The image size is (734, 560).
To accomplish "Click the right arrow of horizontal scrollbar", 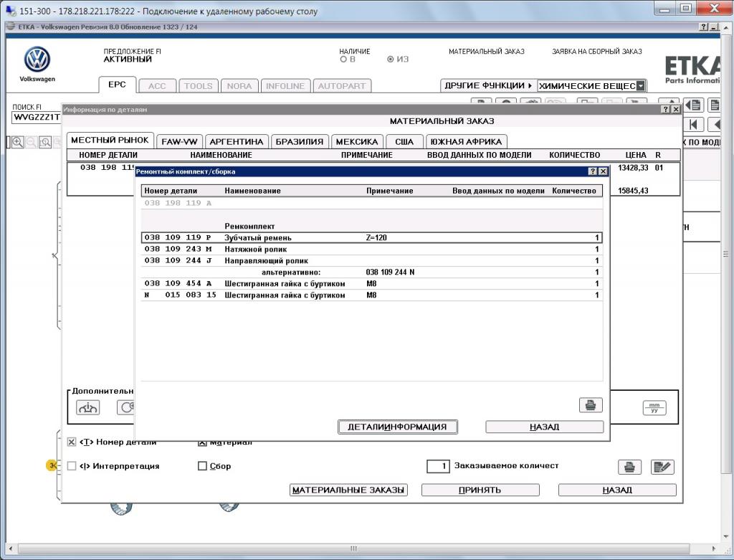I will click(713, 549).
